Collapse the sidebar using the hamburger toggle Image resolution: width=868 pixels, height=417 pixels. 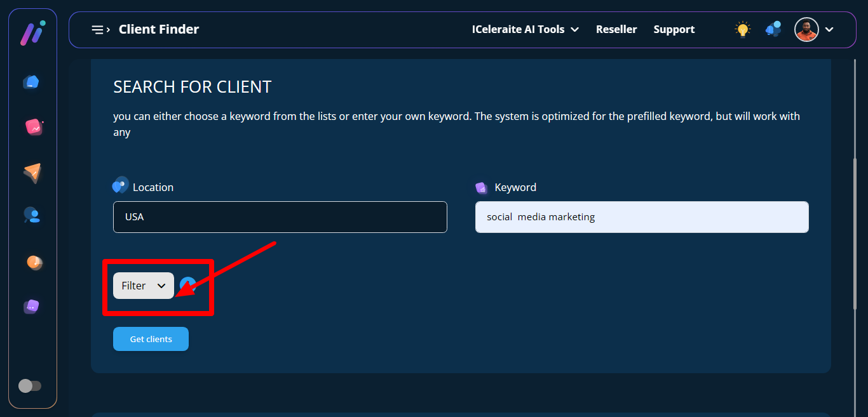pyautogui.click(x=100, y=30)
